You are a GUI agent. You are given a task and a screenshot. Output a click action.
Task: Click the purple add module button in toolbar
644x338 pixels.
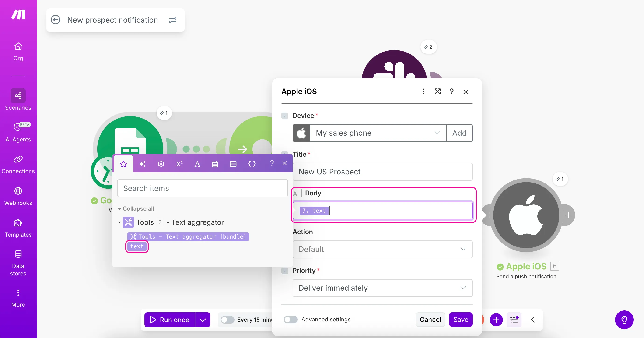coord(496,320)
